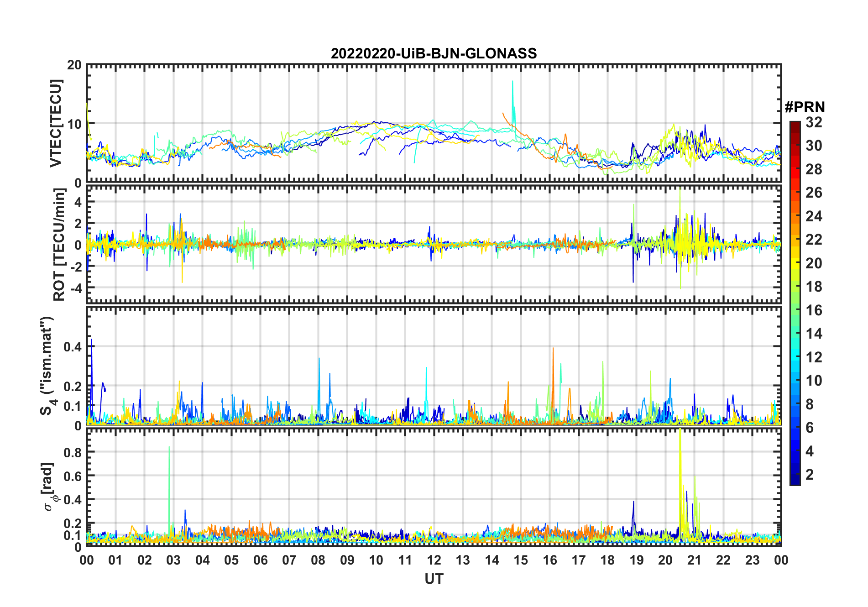Select colorbar tick label 32
868x607 pixels.
814,122
